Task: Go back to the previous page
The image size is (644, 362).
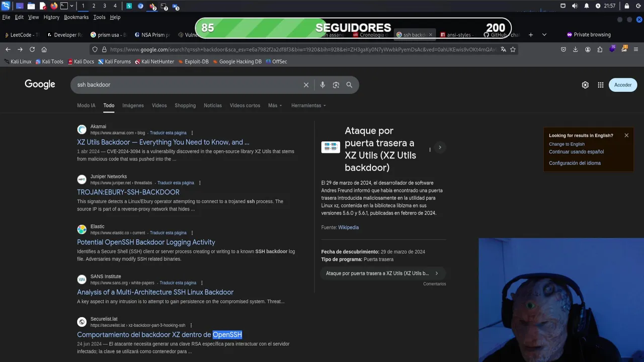Action: 8,49
